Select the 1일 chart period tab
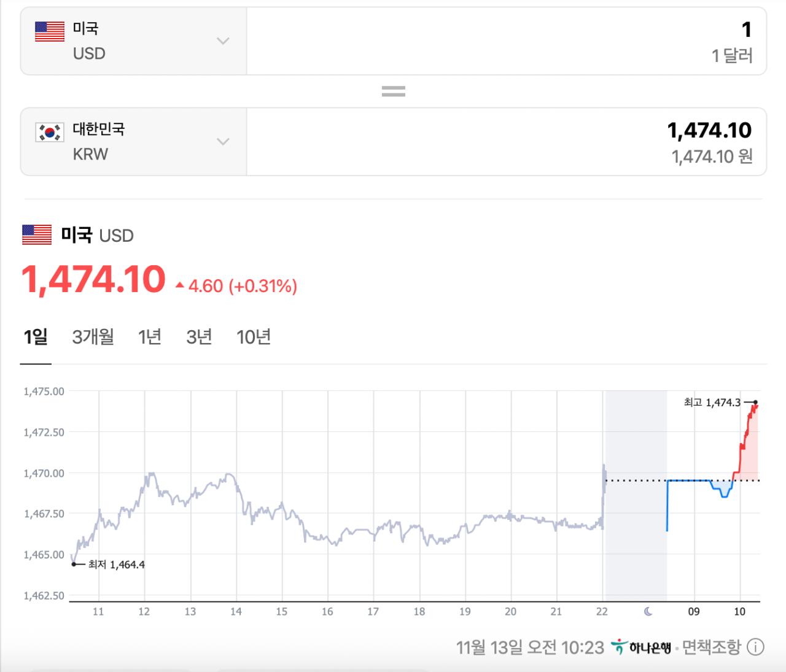 [x=36, y=337]
